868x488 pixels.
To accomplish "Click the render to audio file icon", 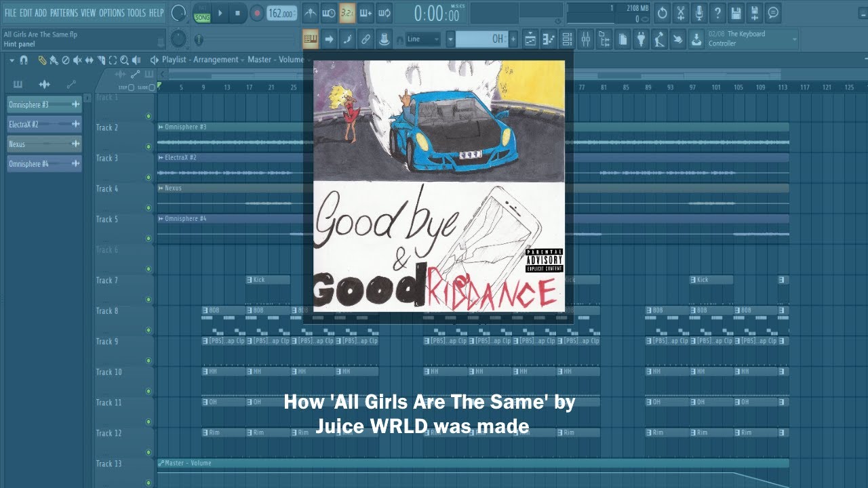I will tap(754, 13).
